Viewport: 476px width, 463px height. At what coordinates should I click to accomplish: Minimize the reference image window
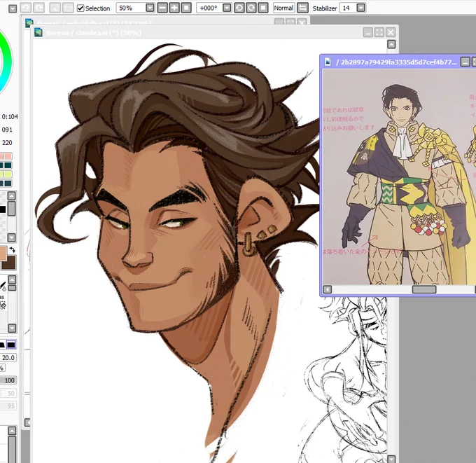pyautogui.click(x=465, y=62)
